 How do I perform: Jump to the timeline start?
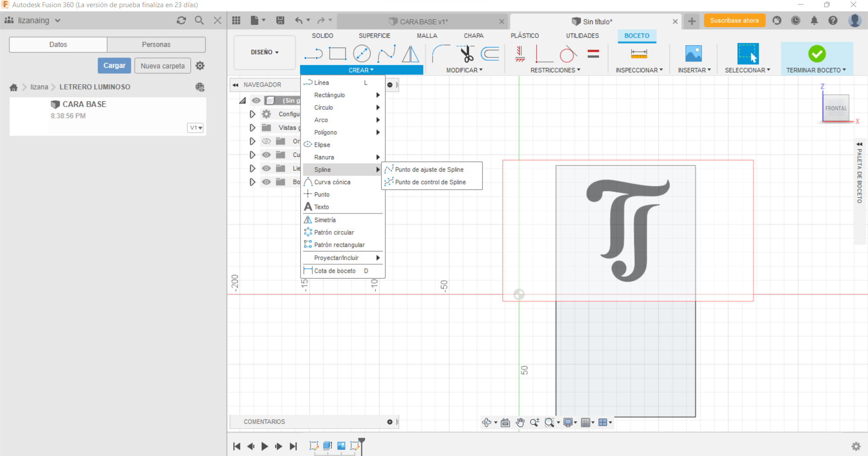tap(236, 446)
